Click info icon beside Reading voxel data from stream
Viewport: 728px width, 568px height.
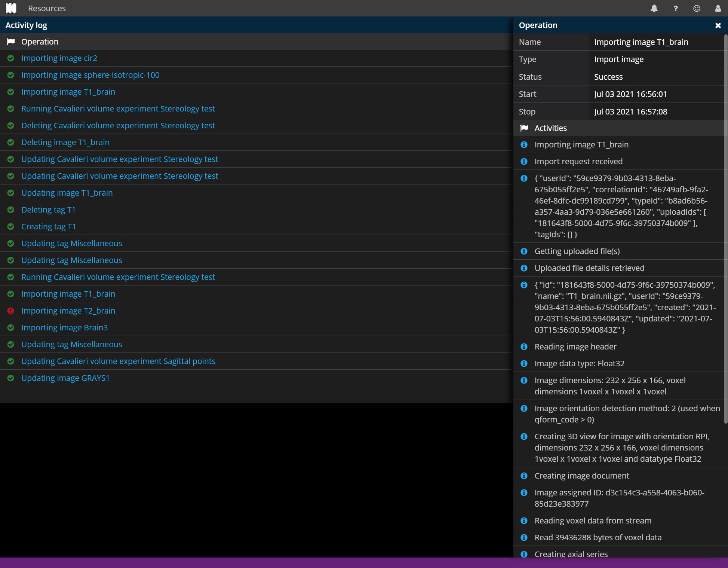pyautogui.click(x=524, y=520)
